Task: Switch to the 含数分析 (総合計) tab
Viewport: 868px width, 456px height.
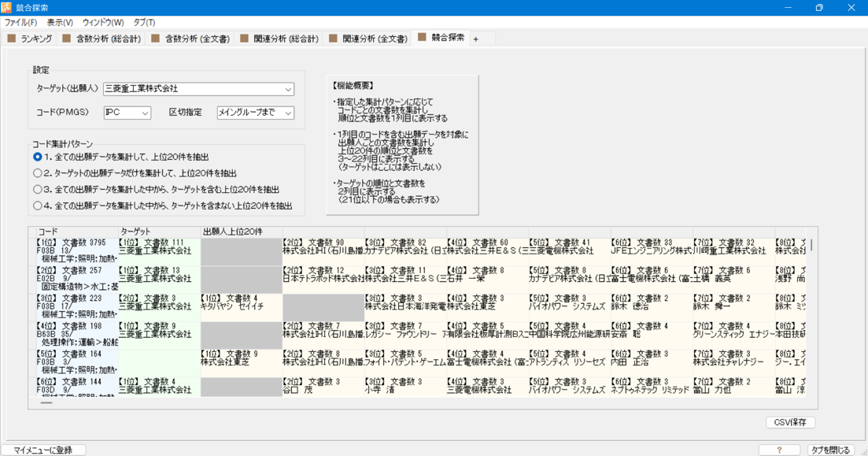Action: pyautogui.click(x=102, y=39)
